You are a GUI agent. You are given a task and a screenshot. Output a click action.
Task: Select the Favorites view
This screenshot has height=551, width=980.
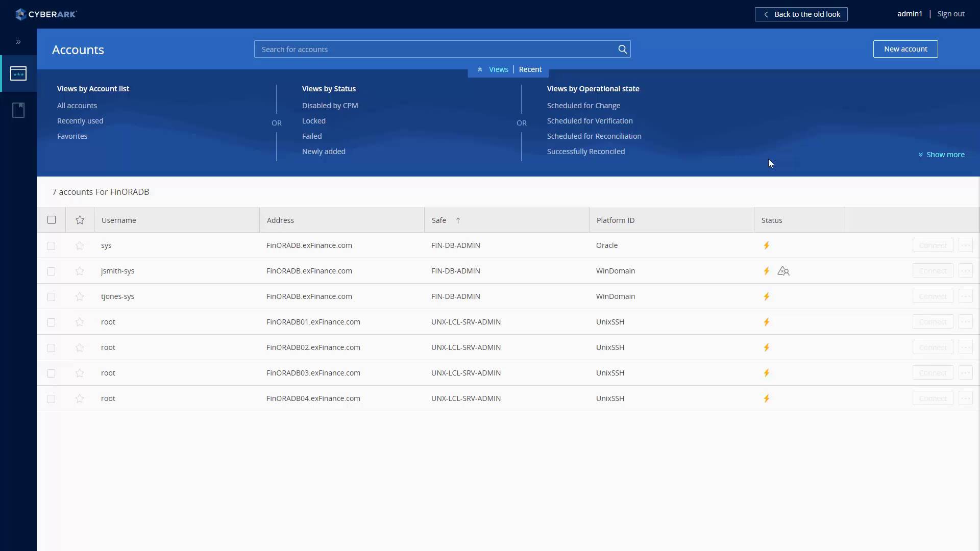(72, 136)
